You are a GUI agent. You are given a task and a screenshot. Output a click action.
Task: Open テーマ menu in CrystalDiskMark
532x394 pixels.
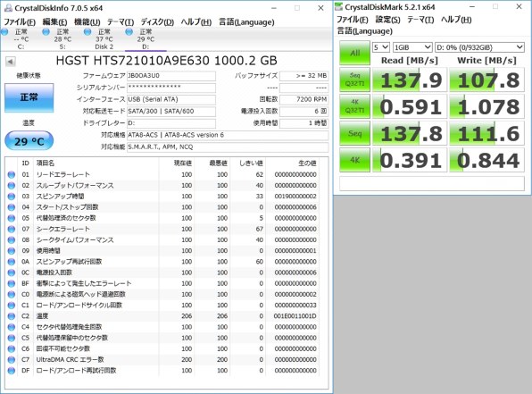[x=420, y=20]
